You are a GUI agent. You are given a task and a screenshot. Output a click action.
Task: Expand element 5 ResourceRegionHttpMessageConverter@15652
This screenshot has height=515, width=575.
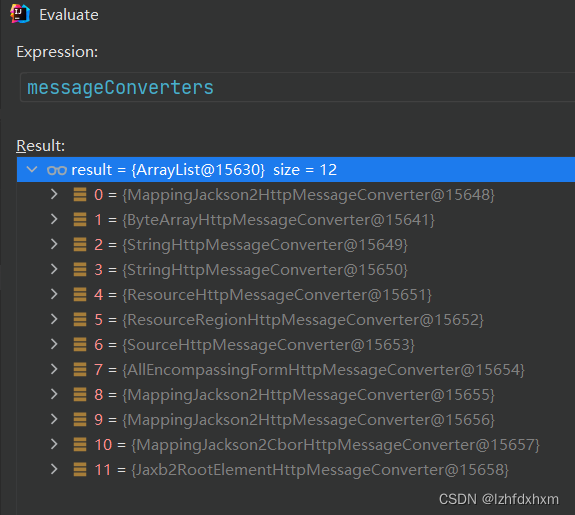click(54, 319)
